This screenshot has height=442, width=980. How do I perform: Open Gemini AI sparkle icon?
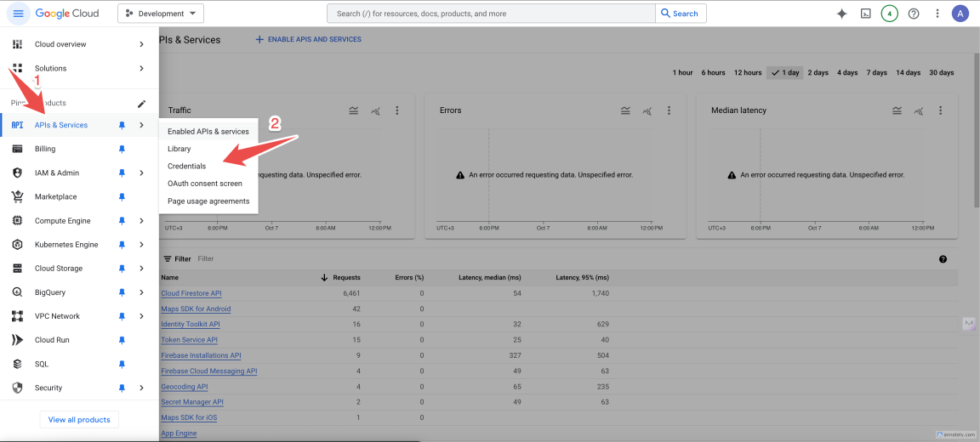(x=841, y=14)
